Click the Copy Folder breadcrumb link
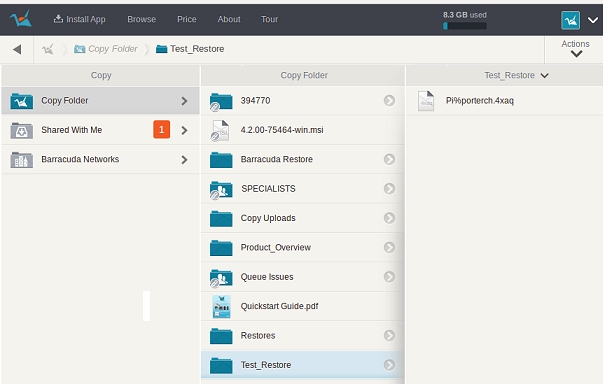 click(x=113, y=49)
